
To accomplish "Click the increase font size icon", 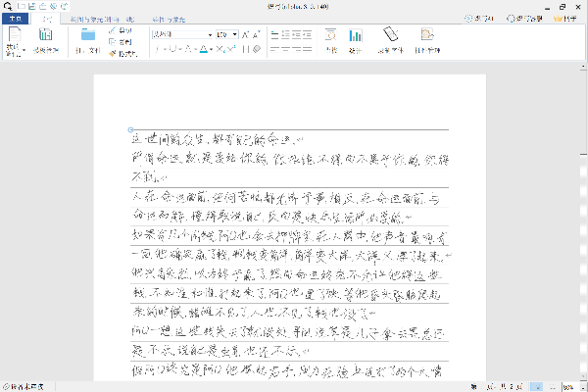I will pos(246,33).
